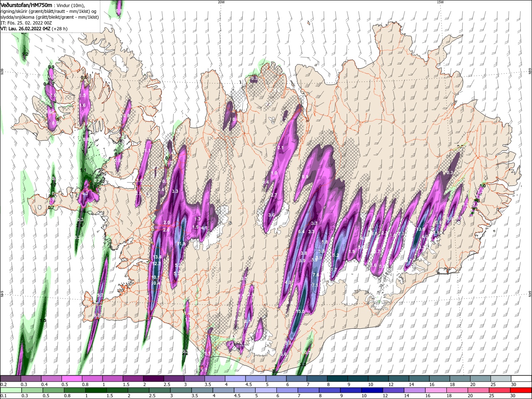532x399 pixels.
Task: Click the Veðurstofan/HM750m title text
Action: [26, 5]
